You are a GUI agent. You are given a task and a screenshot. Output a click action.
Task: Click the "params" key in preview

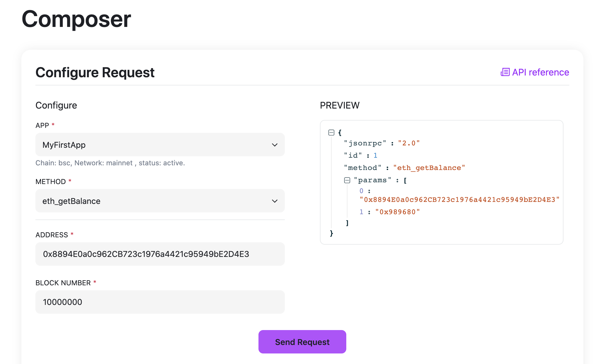[x=372, y=180]
